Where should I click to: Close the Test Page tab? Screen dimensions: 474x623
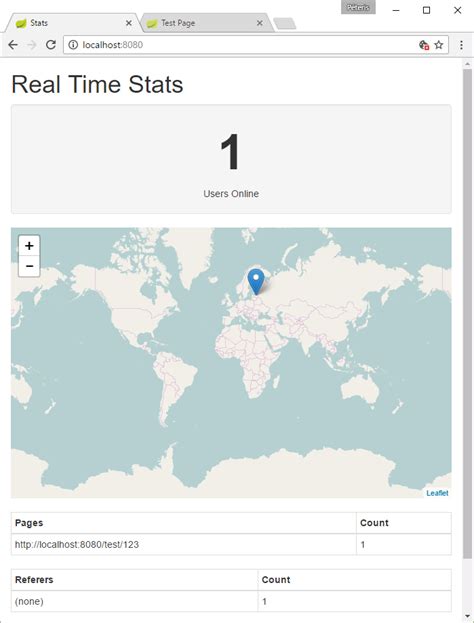coord(259,23)
